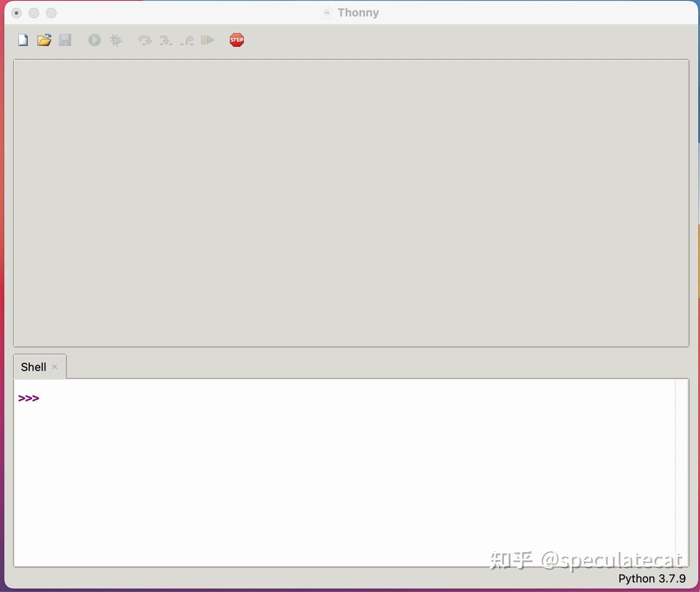This screenshot has width=700, height=592.
Task: Create a new file with the New icon
Action: tap(23, 40)
